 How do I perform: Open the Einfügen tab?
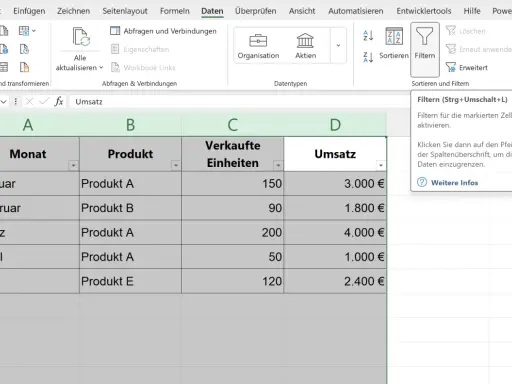click(x=29, y=11)
